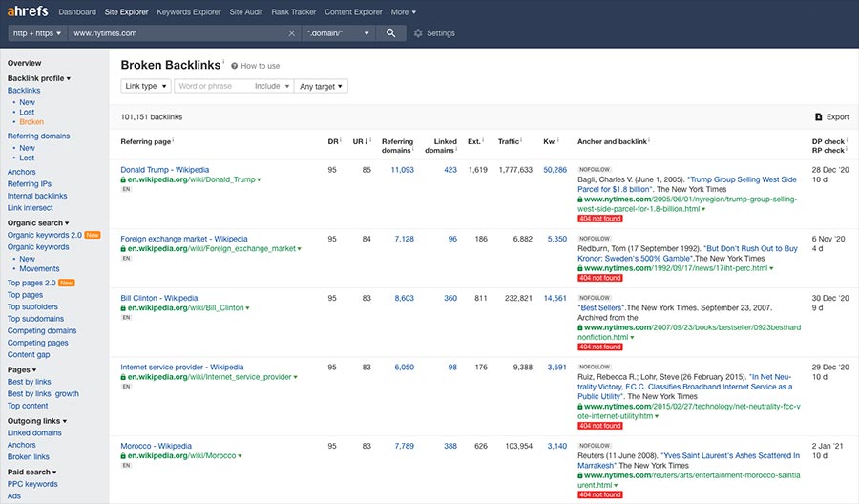Open Internet service provider - Wikipedia link
This screenshot has width=859, height=504.
[x=182, y=367]
